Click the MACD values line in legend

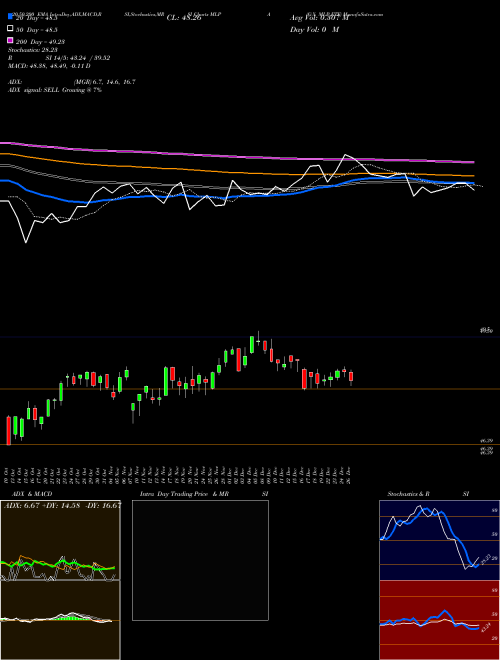(x=49, y=66)
